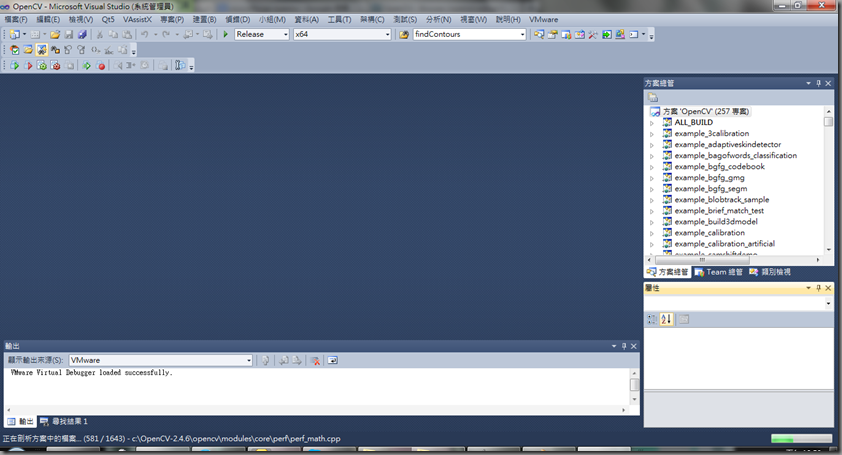The image size is (842, 455).
Task: Open the VMware output source dropdown
Action: pos(249,360)
